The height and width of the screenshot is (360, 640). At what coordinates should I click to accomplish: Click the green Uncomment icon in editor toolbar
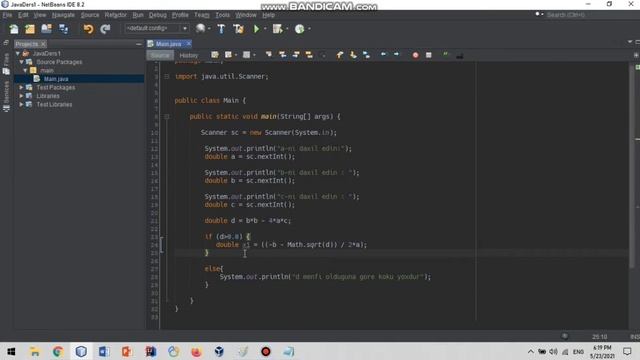445,54
